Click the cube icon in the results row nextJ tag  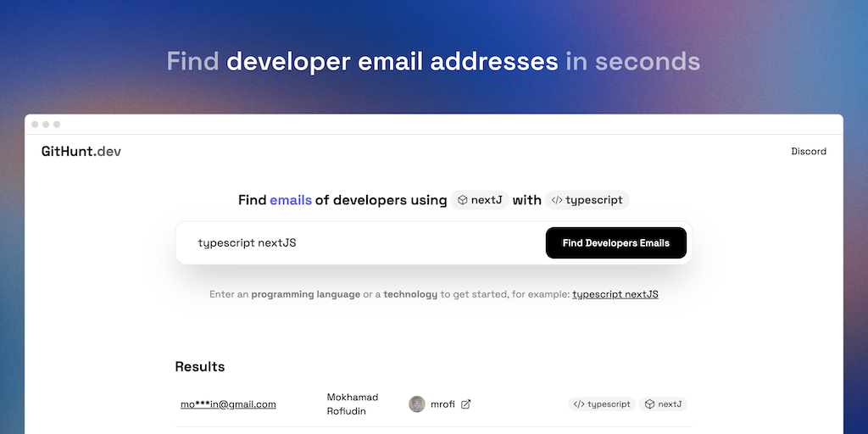point(649,404)
